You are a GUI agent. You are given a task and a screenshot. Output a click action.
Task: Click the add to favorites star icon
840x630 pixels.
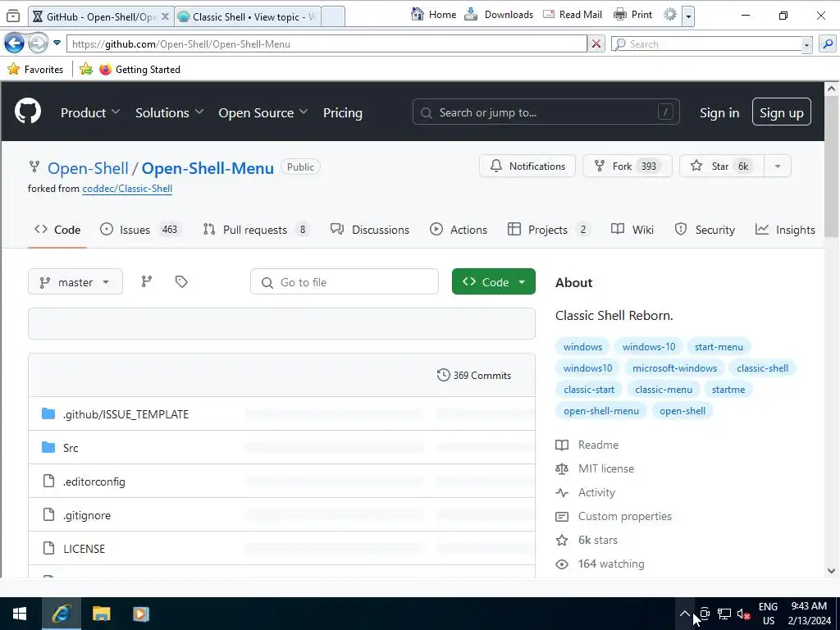(x=85, y=69)
